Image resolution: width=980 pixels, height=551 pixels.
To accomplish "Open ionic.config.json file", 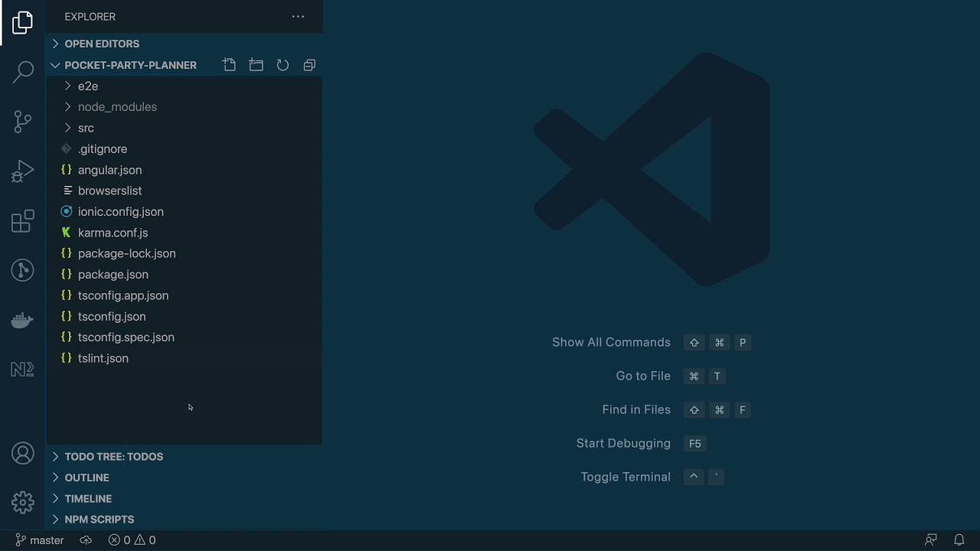I will pyautogui.click(x=185, y=211).
